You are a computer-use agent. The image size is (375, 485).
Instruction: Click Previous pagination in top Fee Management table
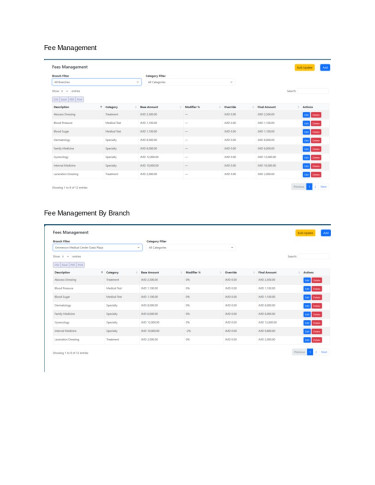[x=299, y=187]
